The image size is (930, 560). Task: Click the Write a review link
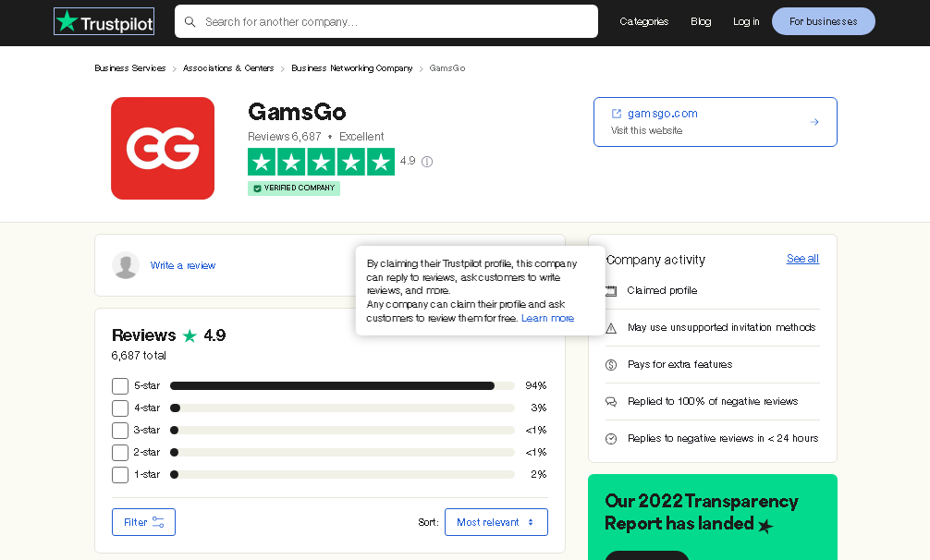pos(183,265)
